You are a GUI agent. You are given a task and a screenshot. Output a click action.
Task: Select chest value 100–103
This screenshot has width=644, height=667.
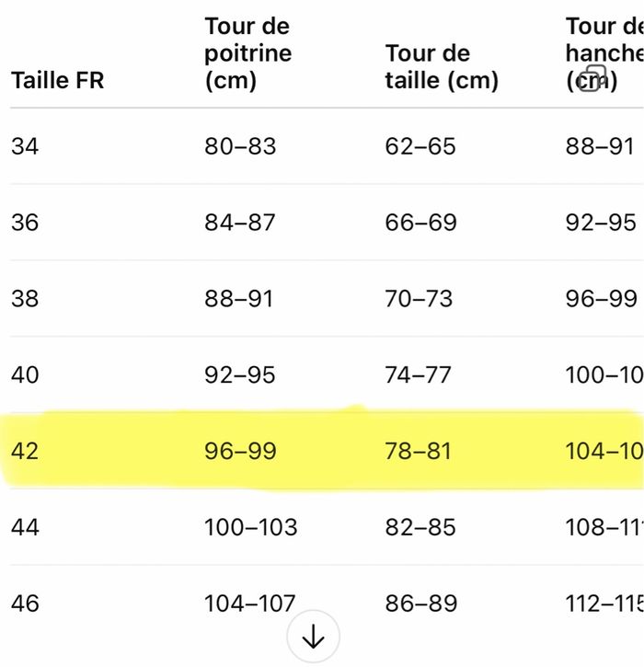click(250, 528)
